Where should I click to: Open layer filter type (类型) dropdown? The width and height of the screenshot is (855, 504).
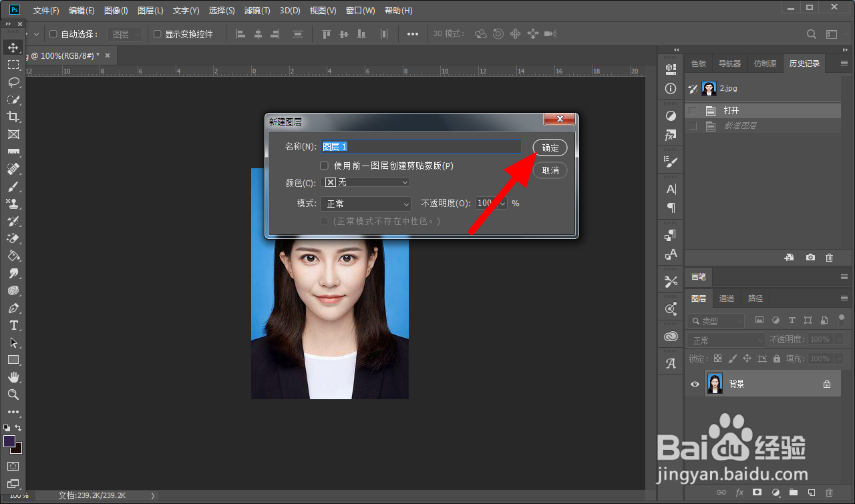pyautogui.click(x=715, y=321)
